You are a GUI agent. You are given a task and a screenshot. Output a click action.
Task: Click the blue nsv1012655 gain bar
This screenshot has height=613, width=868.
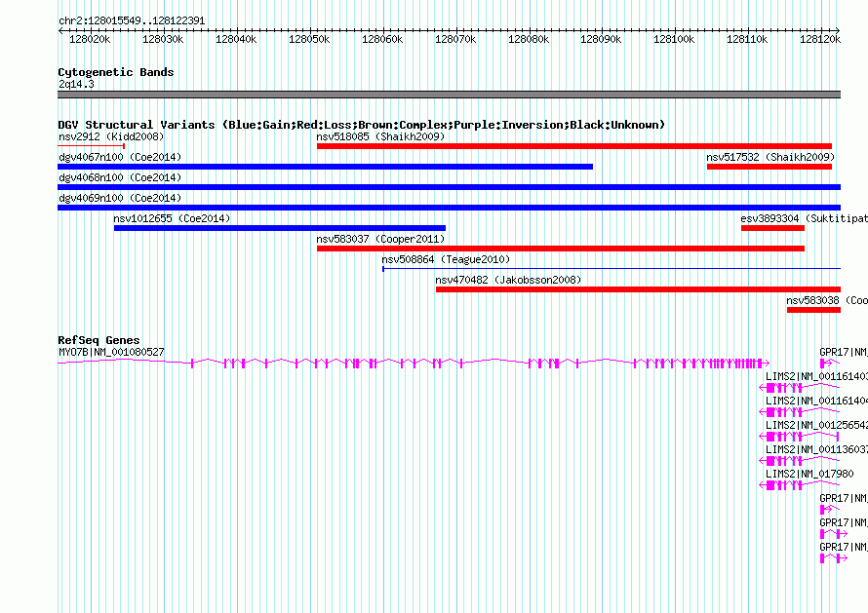pyautogui.click(x=280, y=228)
